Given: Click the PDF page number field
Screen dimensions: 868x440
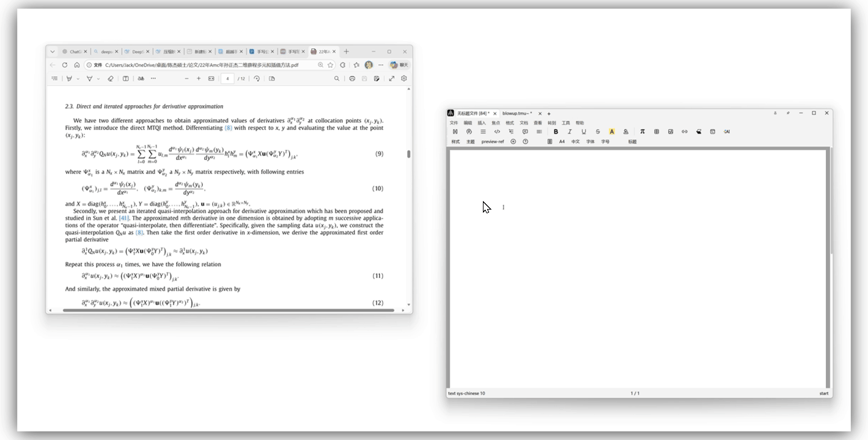Looking at the screenshot, I should pos(228,78).
